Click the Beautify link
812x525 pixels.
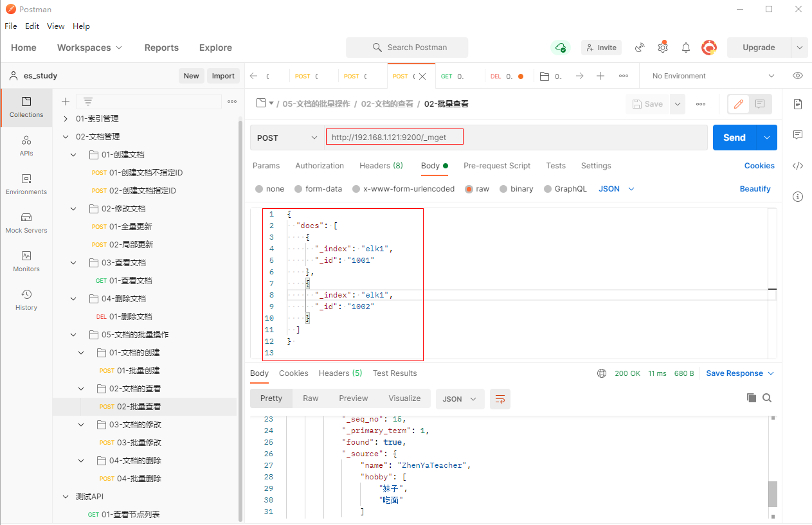click(x=755, y=189)
